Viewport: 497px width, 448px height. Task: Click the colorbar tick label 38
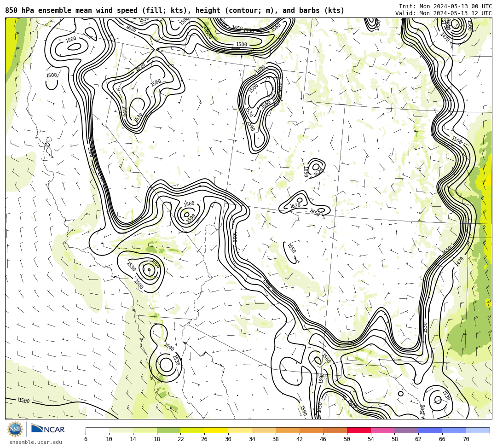[276, 439]
